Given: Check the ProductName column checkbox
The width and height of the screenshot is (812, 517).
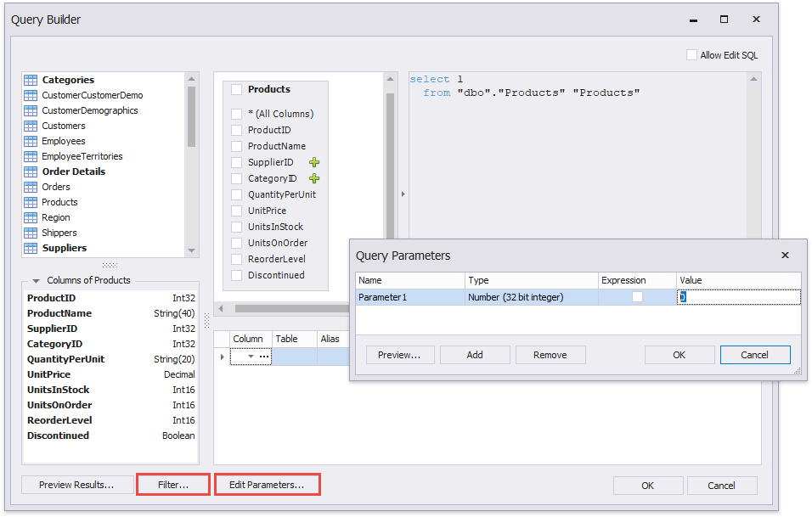Looking at the screenshot, I should coord(237,146).
